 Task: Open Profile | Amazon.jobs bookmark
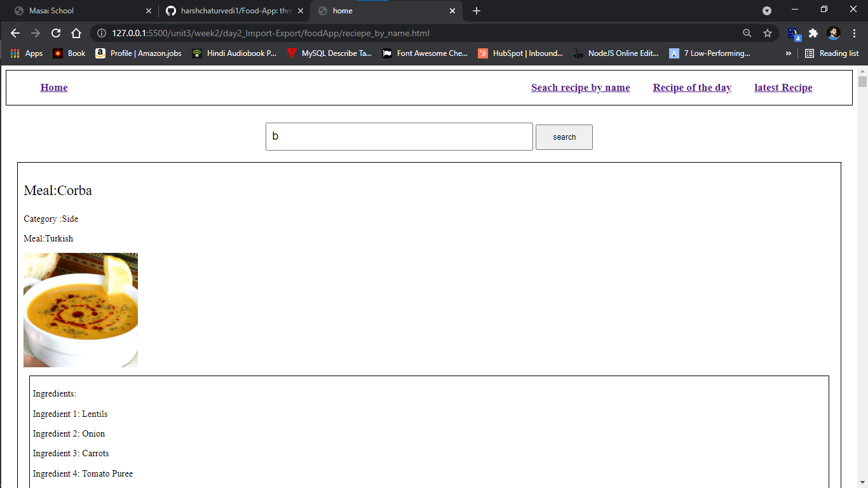click(x=139, y=53)
